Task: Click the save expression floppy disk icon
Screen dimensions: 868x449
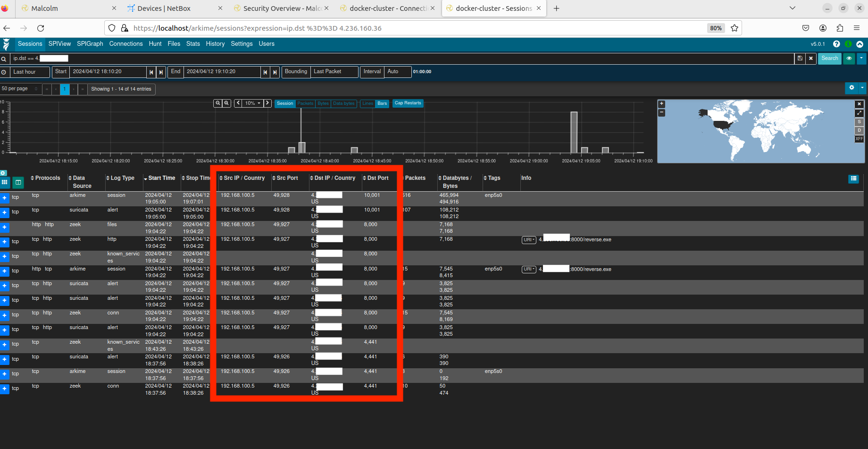Action: pos(800,59)
